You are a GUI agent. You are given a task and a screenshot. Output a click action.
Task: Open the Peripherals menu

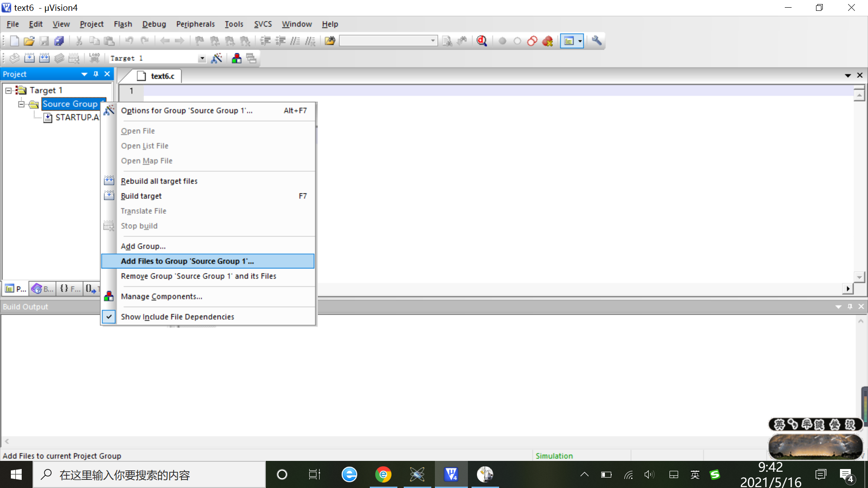tap(195, 24)
